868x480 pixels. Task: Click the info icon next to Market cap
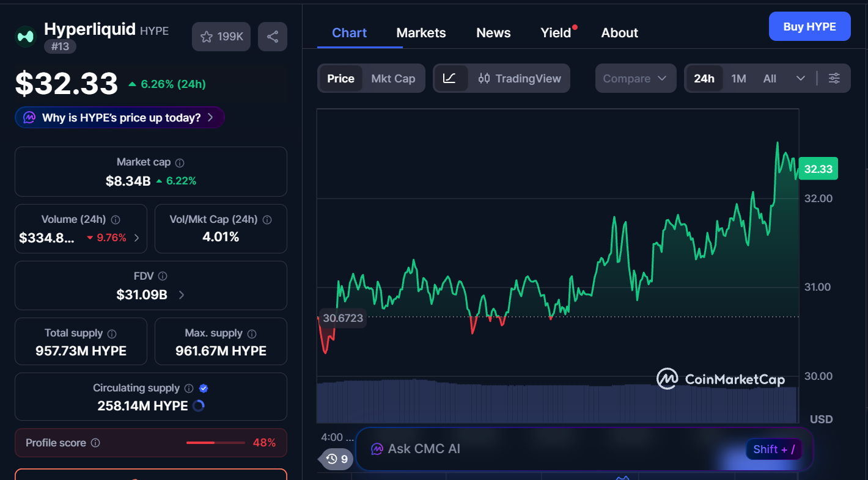[x=178, y=162]
